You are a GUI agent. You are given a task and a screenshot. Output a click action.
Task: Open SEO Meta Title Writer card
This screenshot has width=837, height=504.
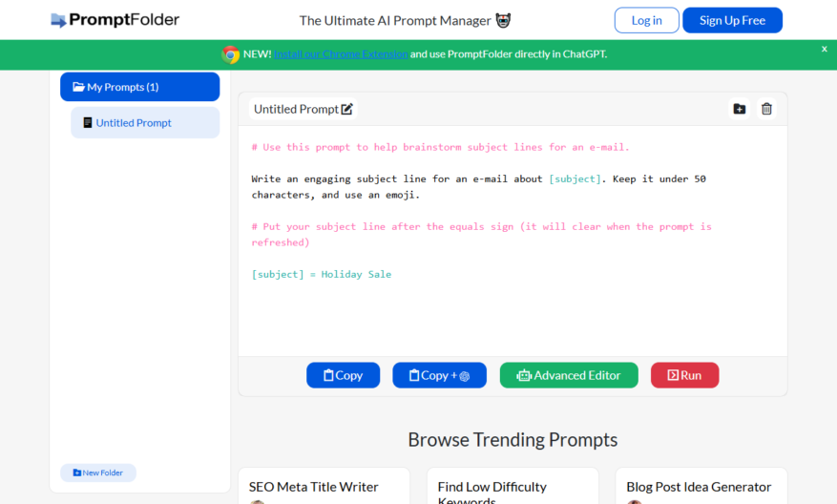point(324,486)
